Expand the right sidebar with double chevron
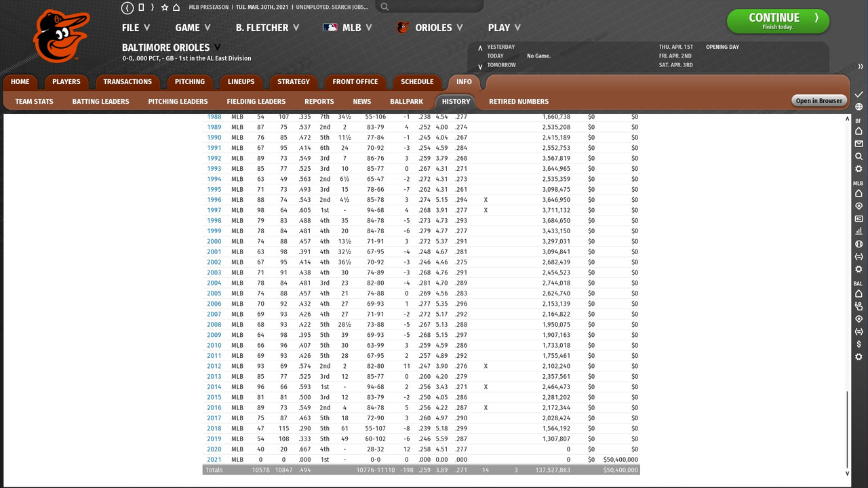This screenshot has width=868, height=488. click(860, 66)
